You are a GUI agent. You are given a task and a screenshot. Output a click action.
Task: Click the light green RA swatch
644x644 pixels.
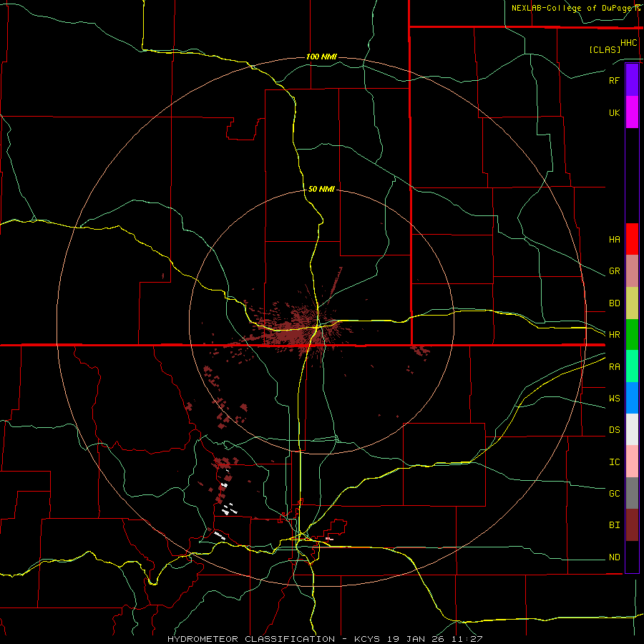pos(632,366)
